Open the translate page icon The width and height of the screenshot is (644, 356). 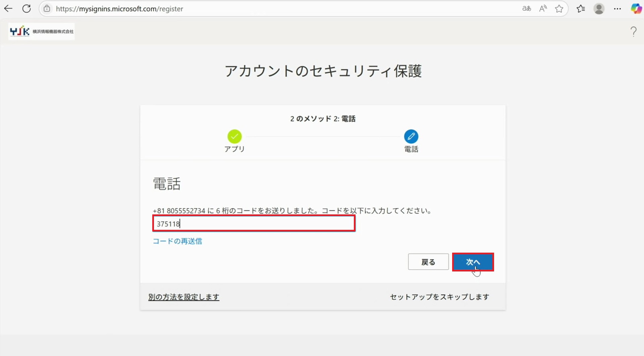526,9
